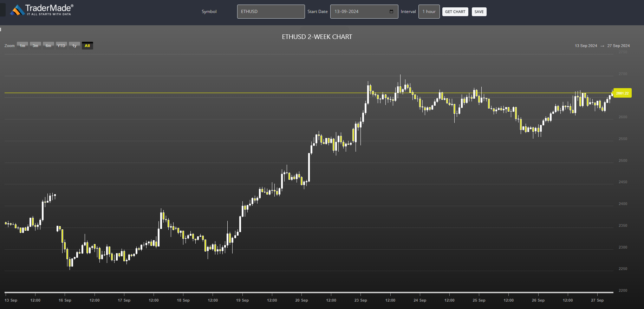The height and width of the screenshot is (309, 644).
Task: Click the 24 Sep time axis label
Action: click(x=420, y=301)
